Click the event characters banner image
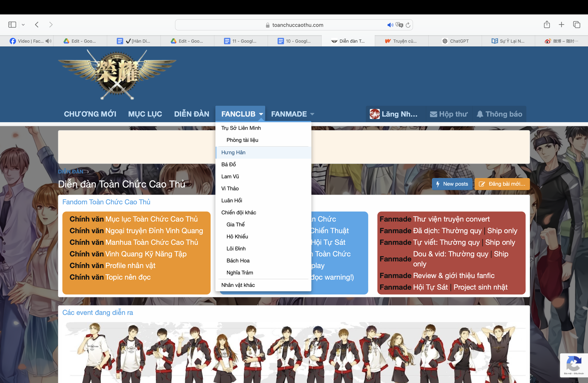Image resolution: width=588 pixels, height=383 pixels. point(294,352)
